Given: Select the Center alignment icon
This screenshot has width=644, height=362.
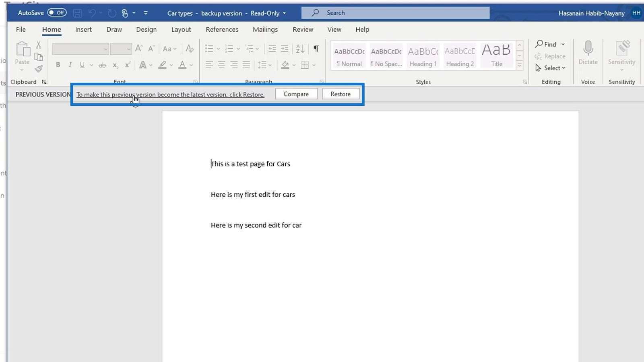Looking at the screenshot, I should pos(221,65).
